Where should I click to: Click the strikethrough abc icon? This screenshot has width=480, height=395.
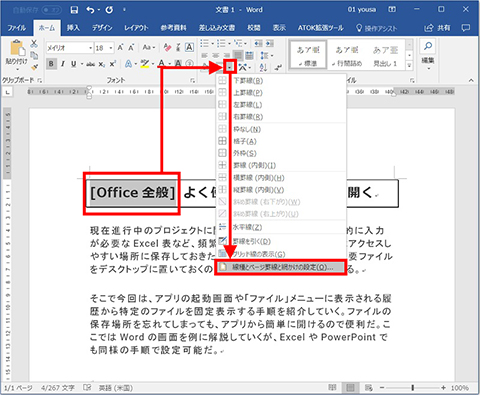click(90, 64)
